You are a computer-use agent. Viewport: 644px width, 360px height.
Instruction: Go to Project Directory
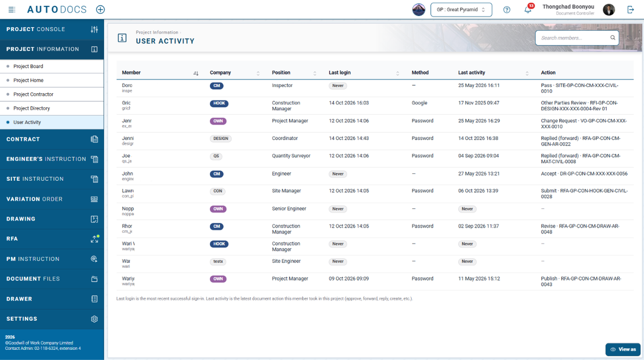tap(52, 108)
